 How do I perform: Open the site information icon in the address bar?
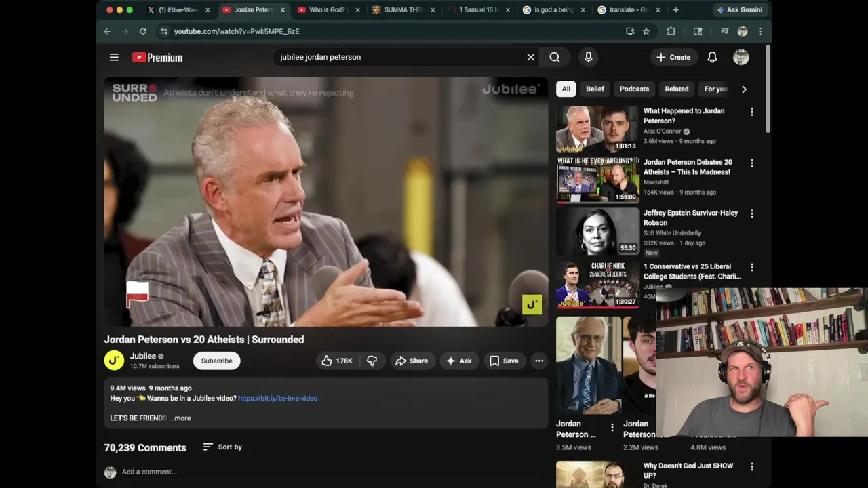click(x=163, y=31)
